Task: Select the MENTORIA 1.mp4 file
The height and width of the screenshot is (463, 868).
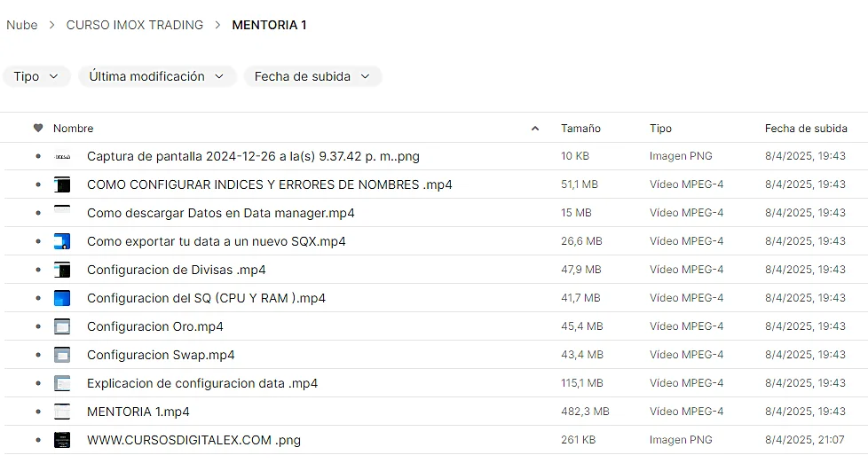Action: 138,412
